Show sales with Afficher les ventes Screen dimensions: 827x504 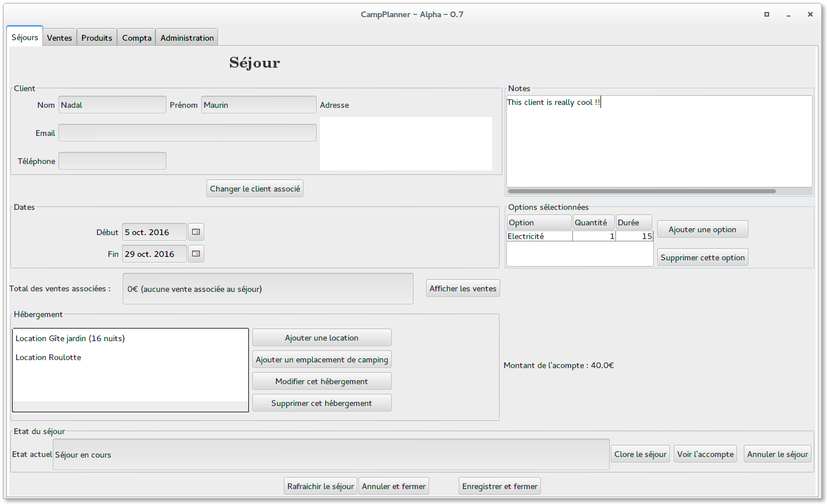pos(463,288)
